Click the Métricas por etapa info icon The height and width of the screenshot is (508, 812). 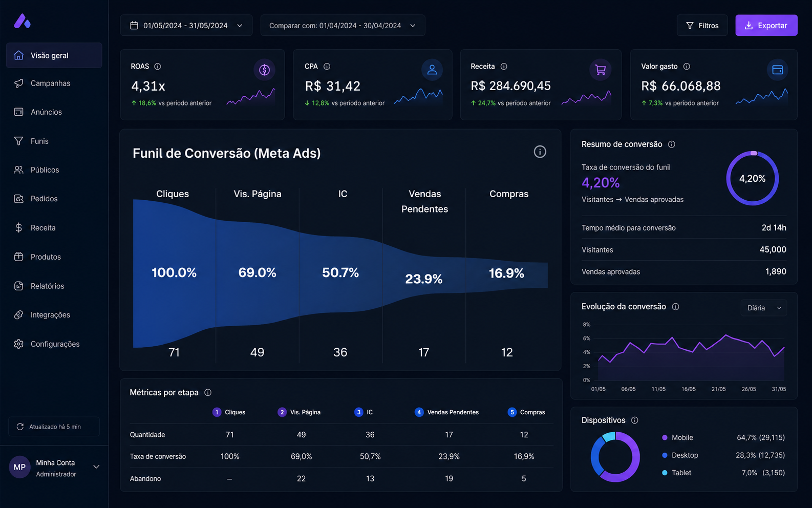(x=208, y=393)
